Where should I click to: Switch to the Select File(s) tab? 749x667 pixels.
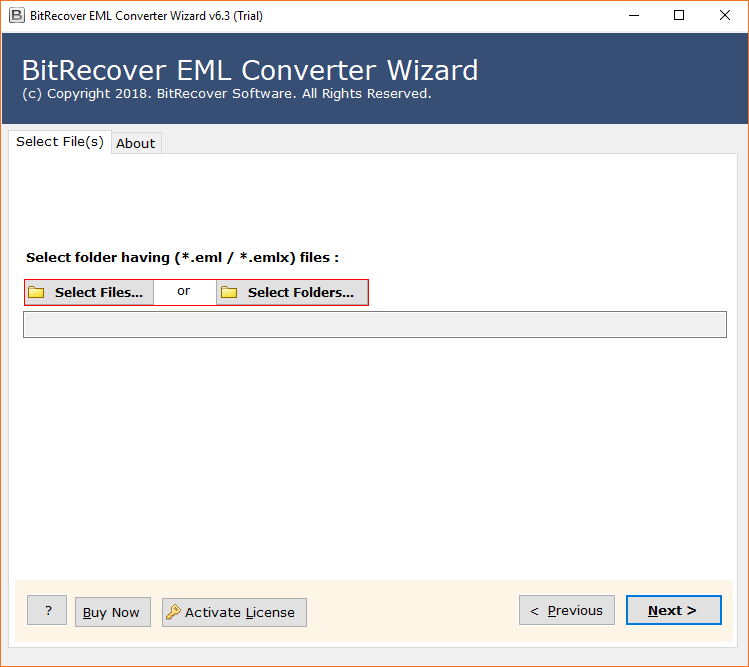click(60, 142)
